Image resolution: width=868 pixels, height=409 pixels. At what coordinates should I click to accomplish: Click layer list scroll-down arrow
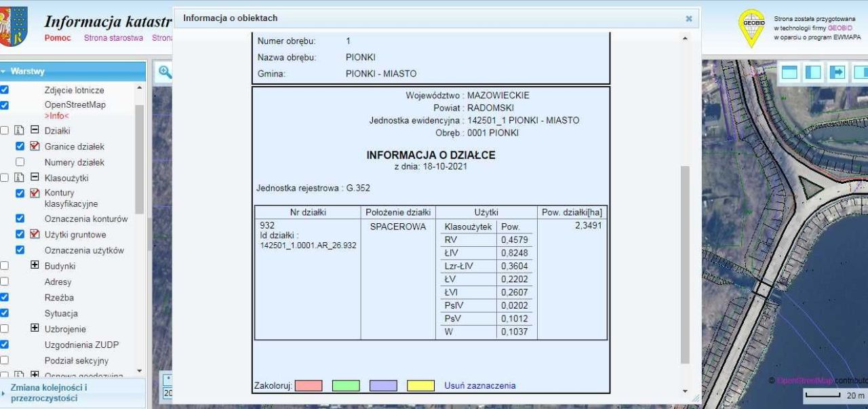coord(140,372)
